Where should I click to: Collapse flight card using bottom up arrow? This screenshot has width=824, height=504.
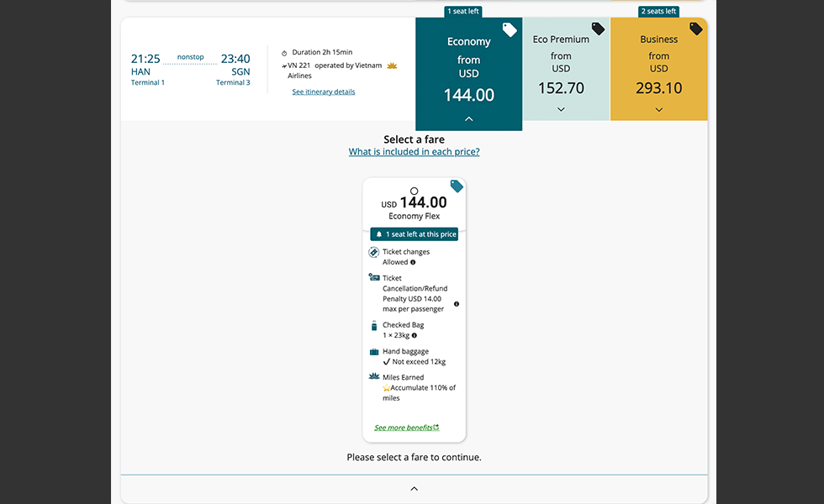point(414,489)
